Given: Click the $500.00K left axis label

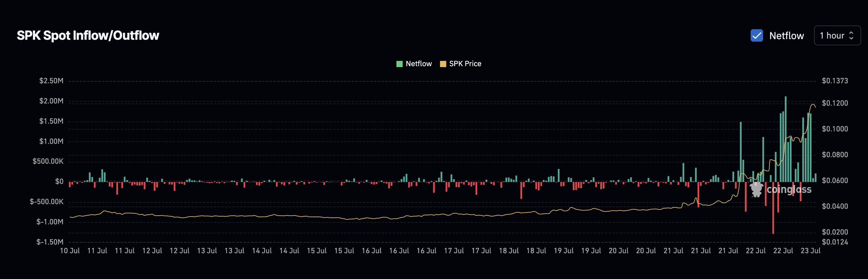Looking at the screenshot, I should [x=48, y=161].
